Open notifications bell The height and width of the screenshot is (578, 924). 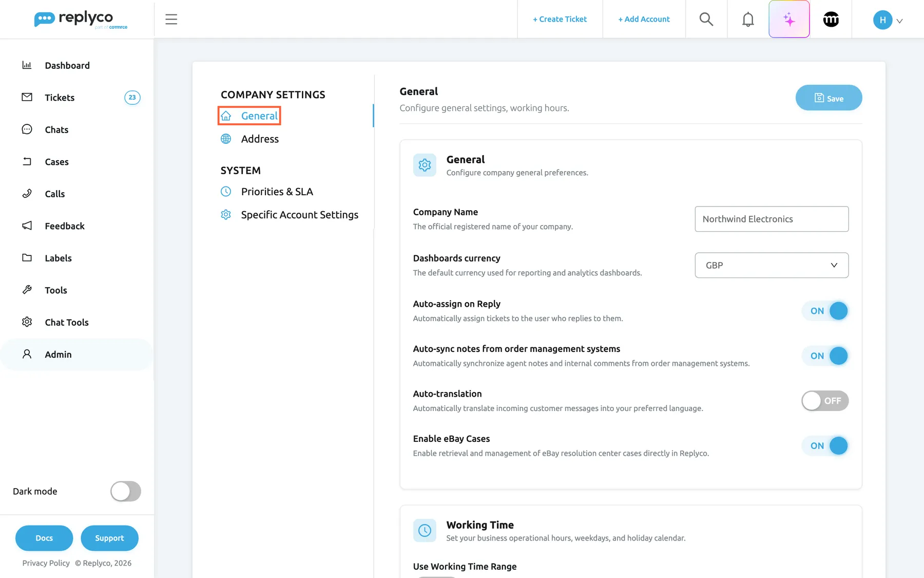[x=748, y=19]
